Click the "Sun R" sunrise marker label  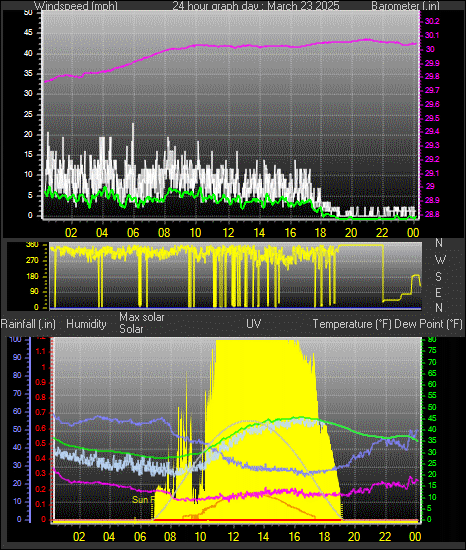pyautogui.click(x=143, y=499)
